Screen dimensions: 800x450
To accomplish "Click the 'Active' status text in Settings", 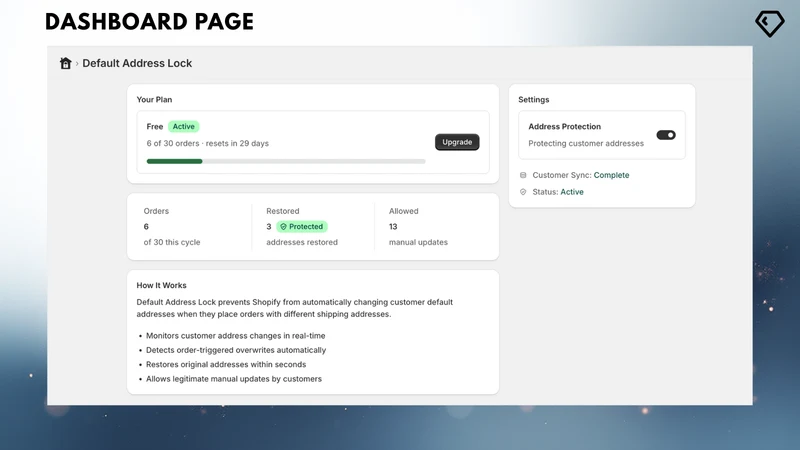I will tap(572, 192).
